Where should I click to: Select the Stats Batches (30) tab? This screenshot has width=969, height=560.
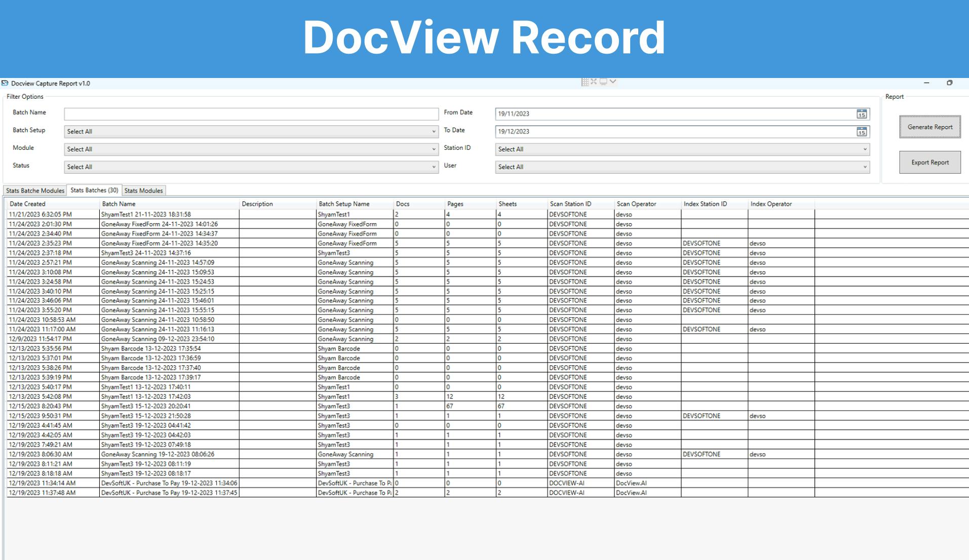point(94,190)
